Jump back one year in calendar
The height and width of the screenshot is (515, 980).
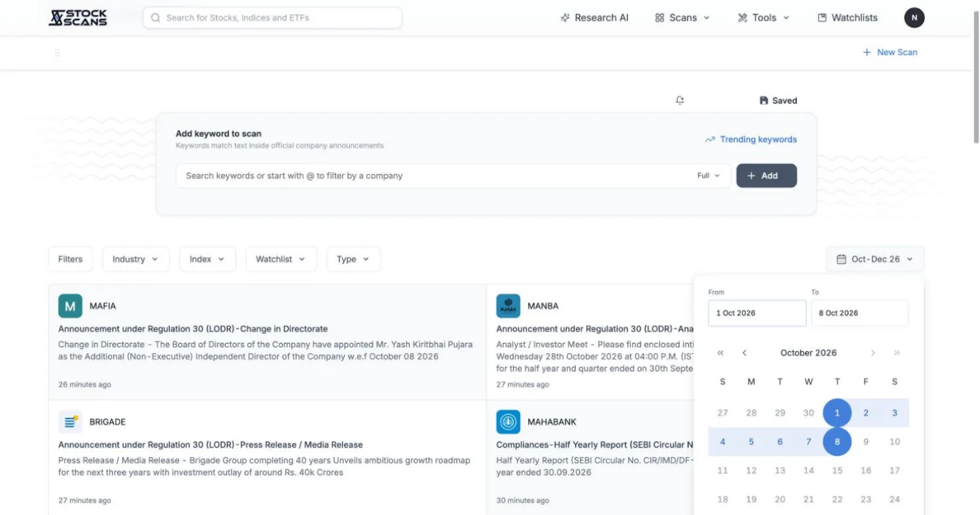721,353
